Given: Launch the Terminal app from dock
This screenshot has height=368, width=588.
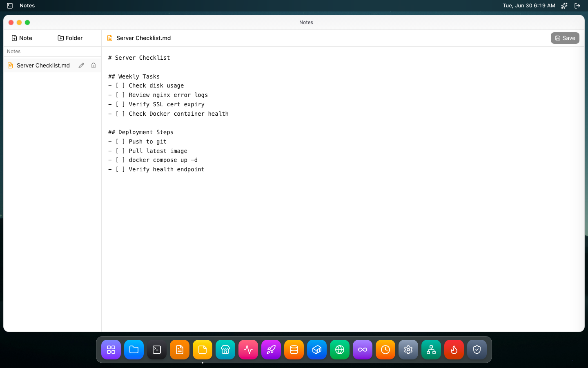Looking at the screenshot, I should (157, 350).
